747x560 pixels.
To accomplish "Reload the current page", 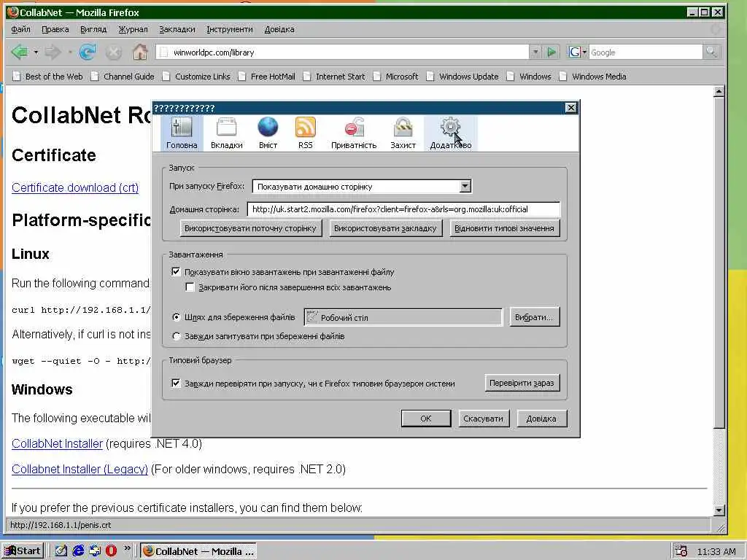I will coord(88,52).
